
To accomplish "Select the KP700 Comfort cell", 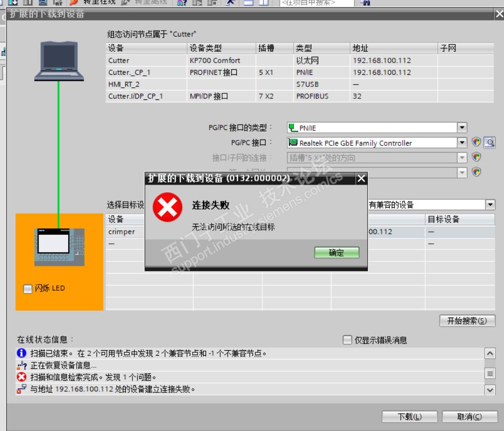I will [221, 61].
